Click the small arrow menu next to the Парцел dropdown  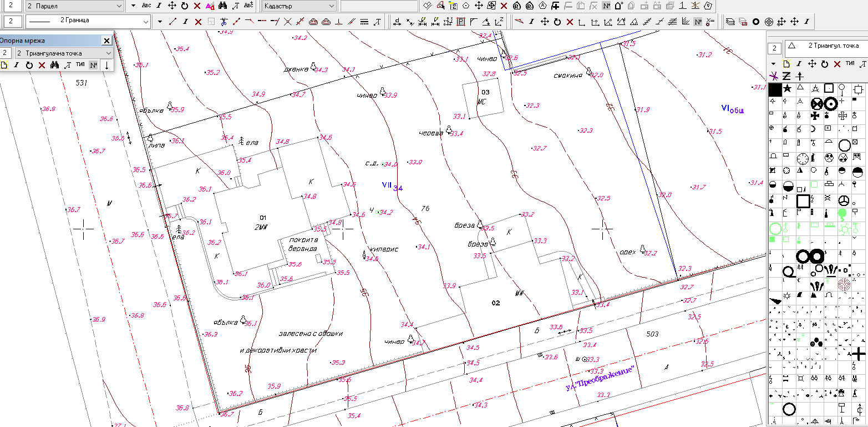point(133,6)
